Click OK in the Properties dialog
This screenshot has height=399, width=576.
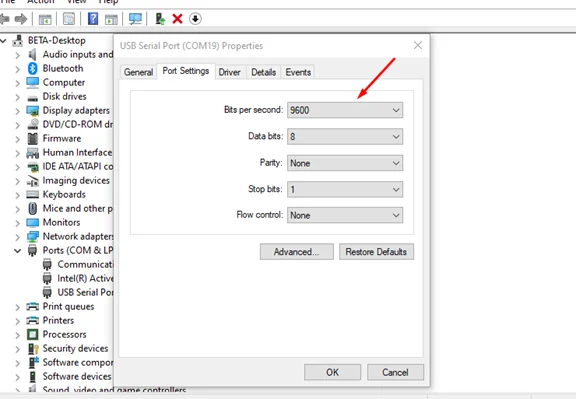tap(332, 372)
